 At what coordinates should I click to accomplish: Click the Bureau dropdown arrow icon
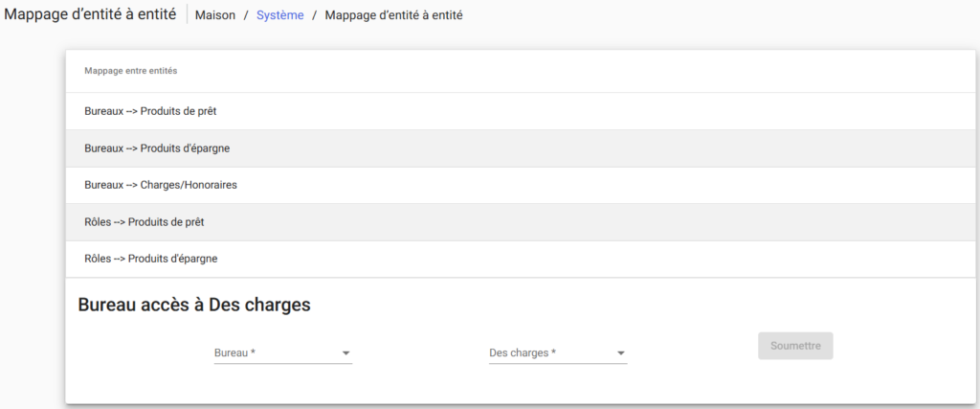(345, 353)
